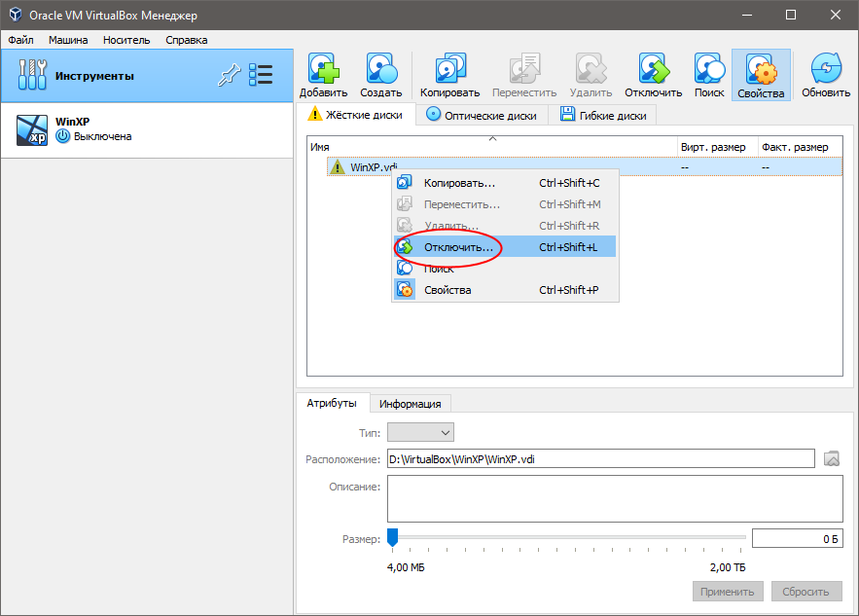The image size is (859, 616).
Task: Click the Обновить toolbar icon
Action: pos(826,69)
